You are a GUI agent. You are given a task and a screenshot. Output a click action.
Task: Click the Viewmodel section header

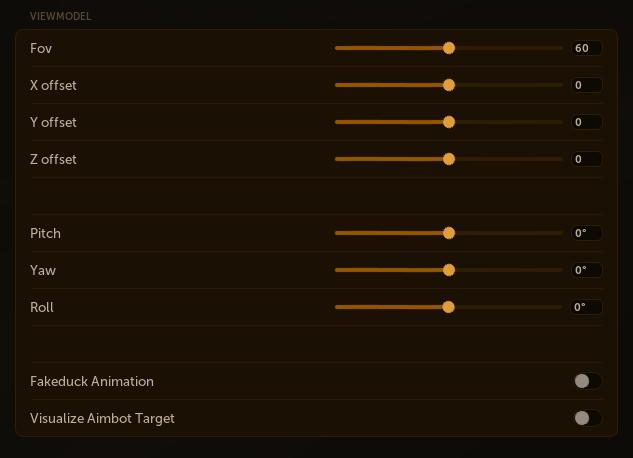click(60, 17)
